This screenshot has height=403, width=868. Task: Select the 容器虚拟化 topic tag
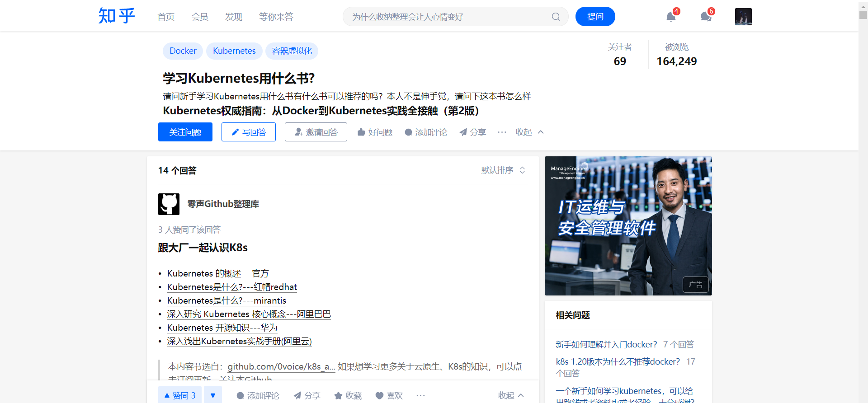tap(292, 51)
